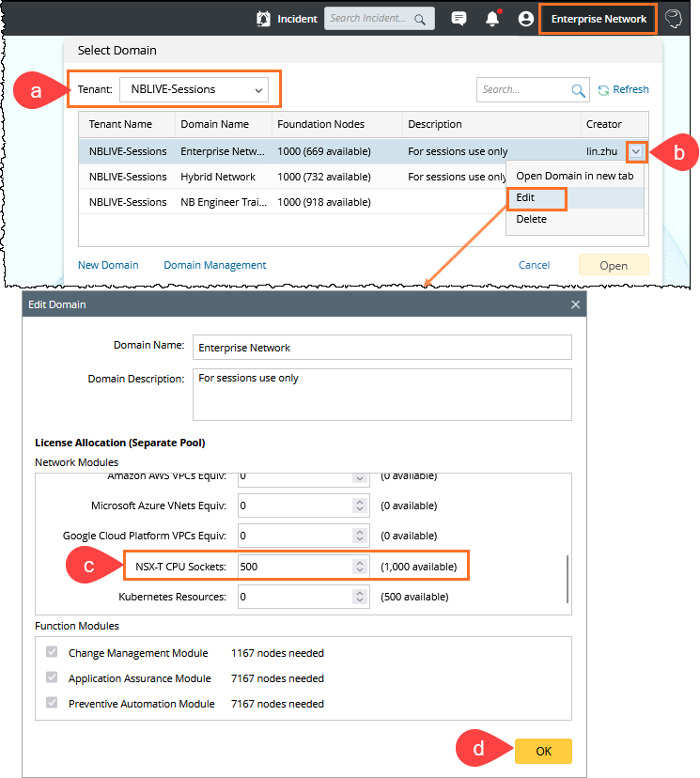The image size is (700, 778).
Task: Click the Incident alarm icon
Action: tap(263, 19)
